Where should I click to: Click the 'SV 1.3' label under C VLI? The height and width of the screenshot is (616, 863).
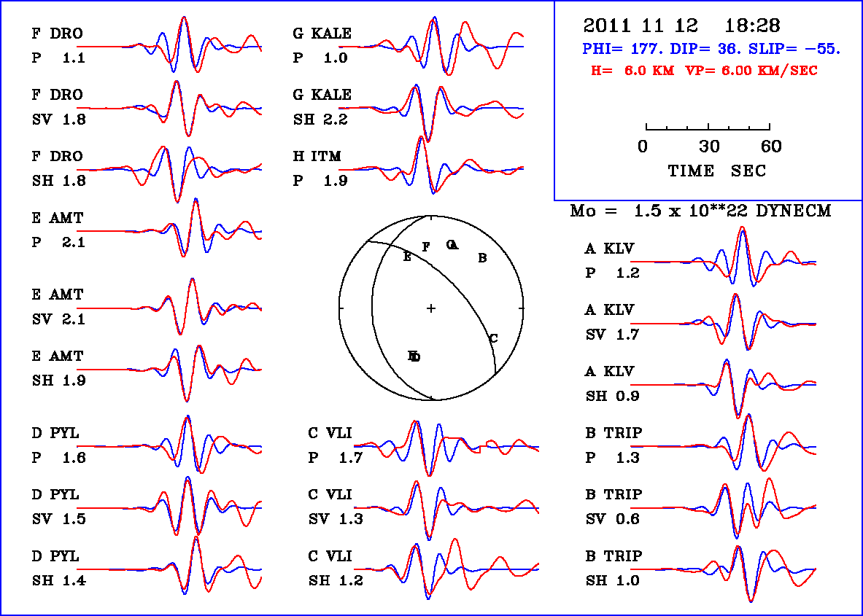click(336, 518)
